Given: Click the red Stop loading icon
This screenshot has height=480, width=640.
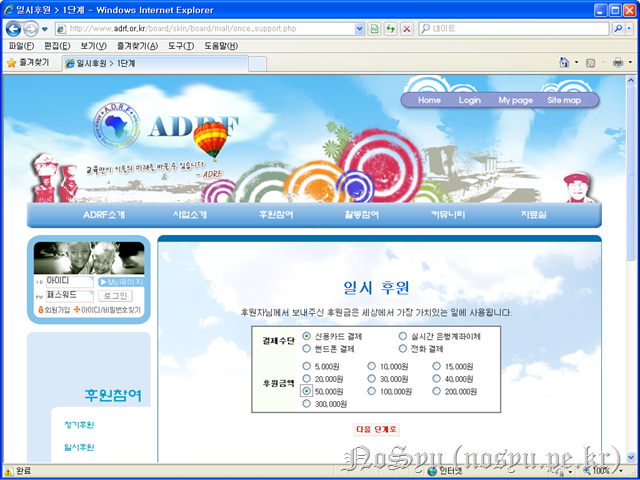Looking at the screenshot, I should coord(406,29).
